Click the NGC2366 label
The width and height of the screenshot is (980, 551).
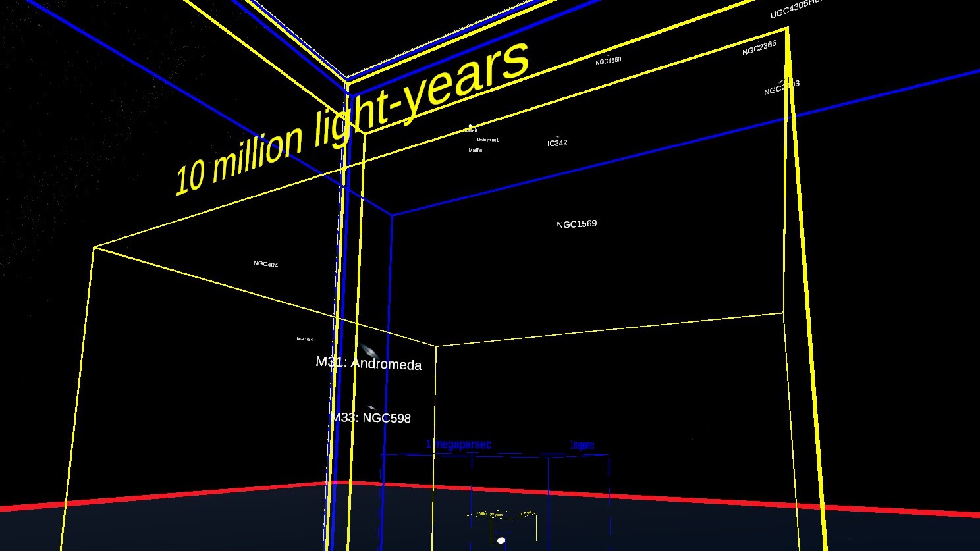pyautogui.click(x=759, y=49)
